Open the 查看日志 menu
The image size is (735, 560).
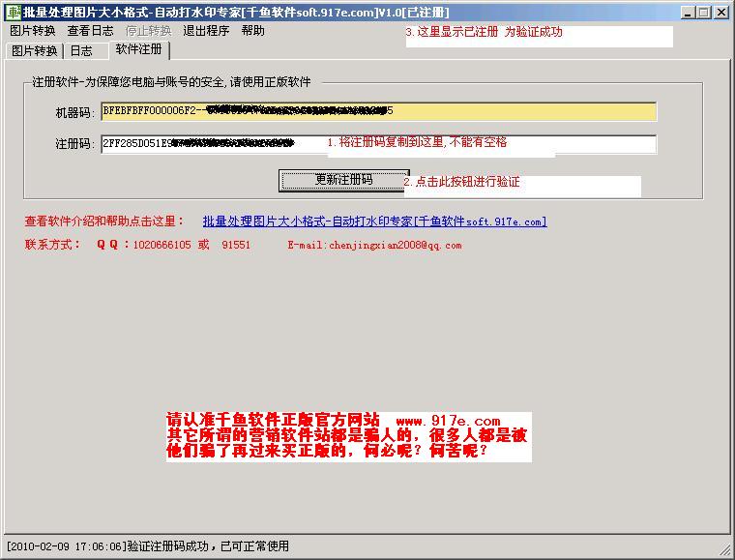click(90, 31)
